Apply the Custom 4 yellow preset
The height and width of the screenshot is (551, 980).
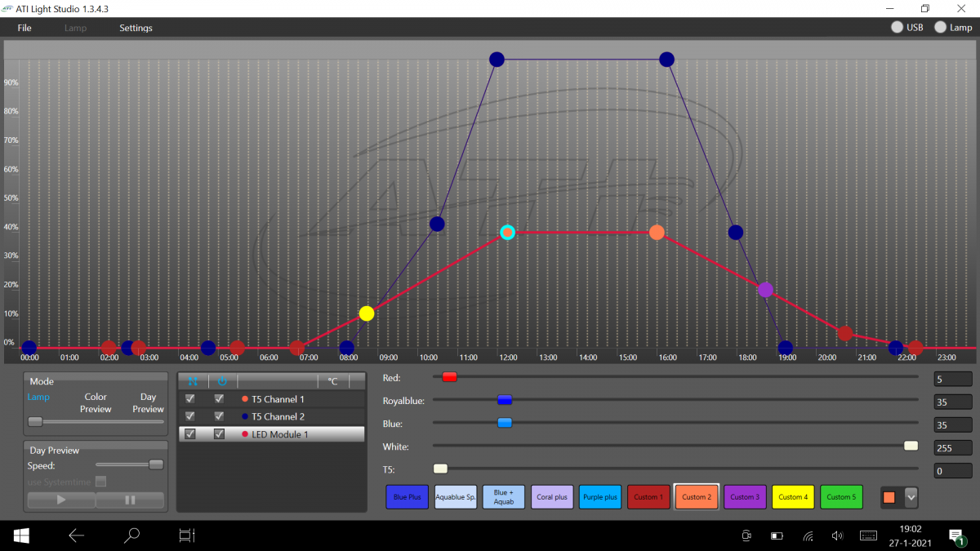click(793, 497)
